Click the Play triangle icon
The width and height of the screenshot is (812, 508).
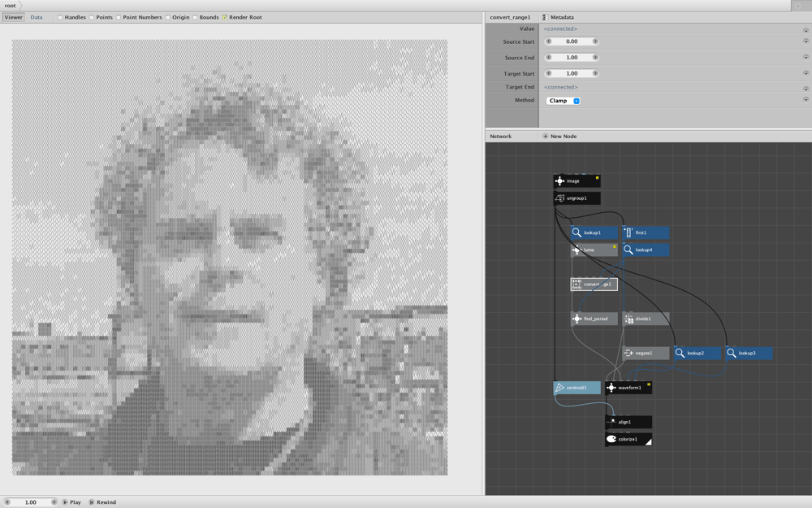coord(65,502)
